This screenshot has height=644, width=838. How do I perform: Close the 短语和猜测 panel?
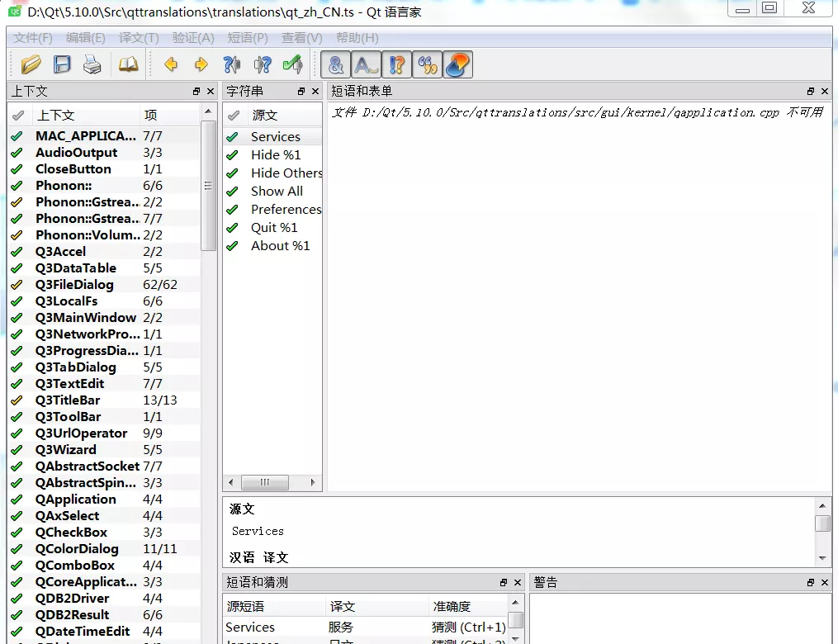518,583
